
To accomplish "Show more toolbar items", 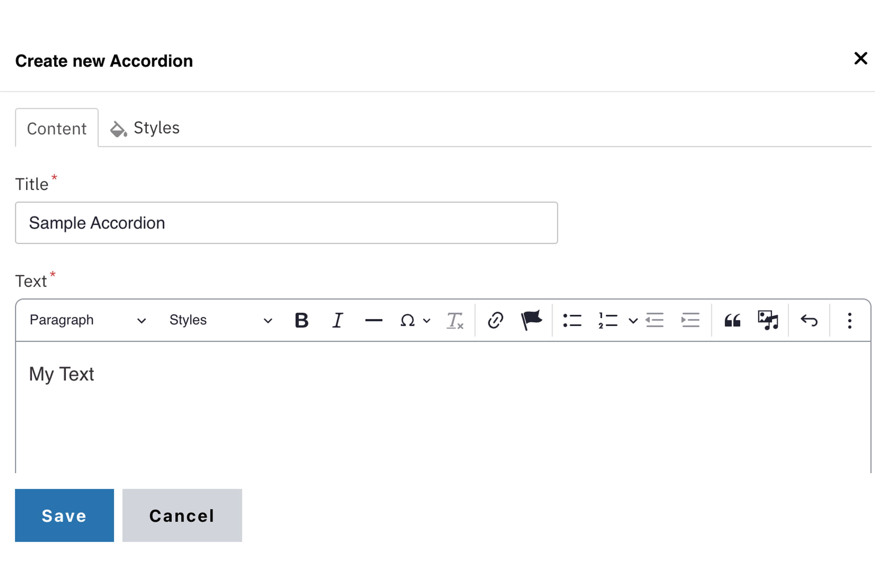I will pyautogui.click(x=850, y=320).
